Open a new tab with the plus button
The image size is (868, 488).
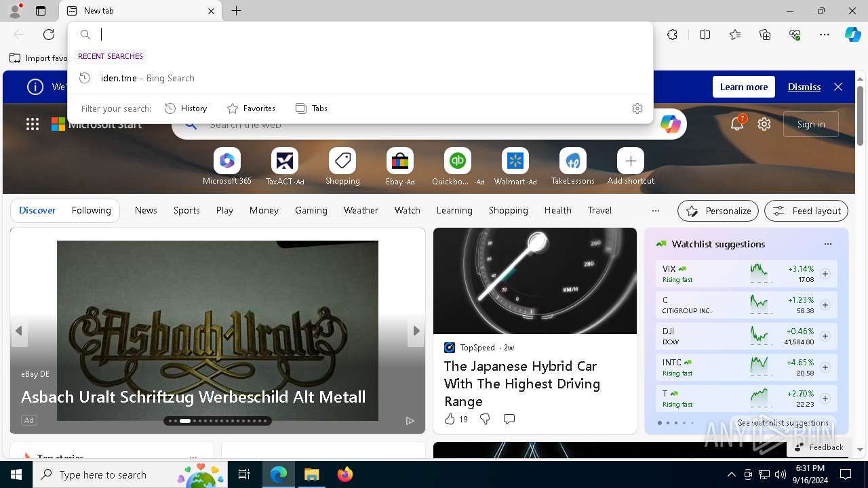coord(236,11)
